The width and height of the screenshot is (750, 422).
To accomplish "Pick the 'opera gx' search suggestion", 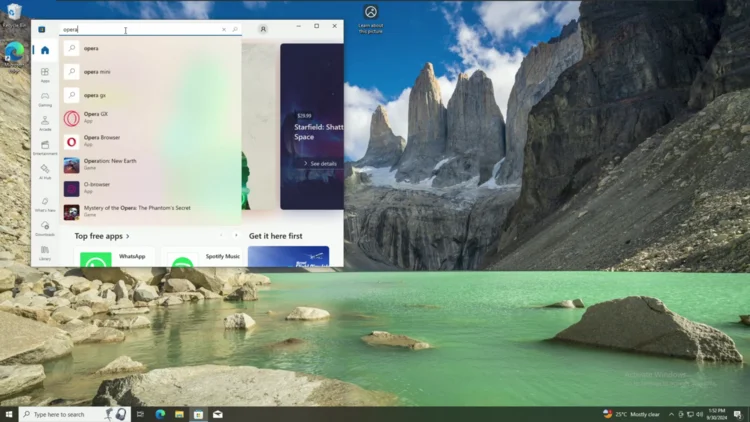I will click(151, 95).
